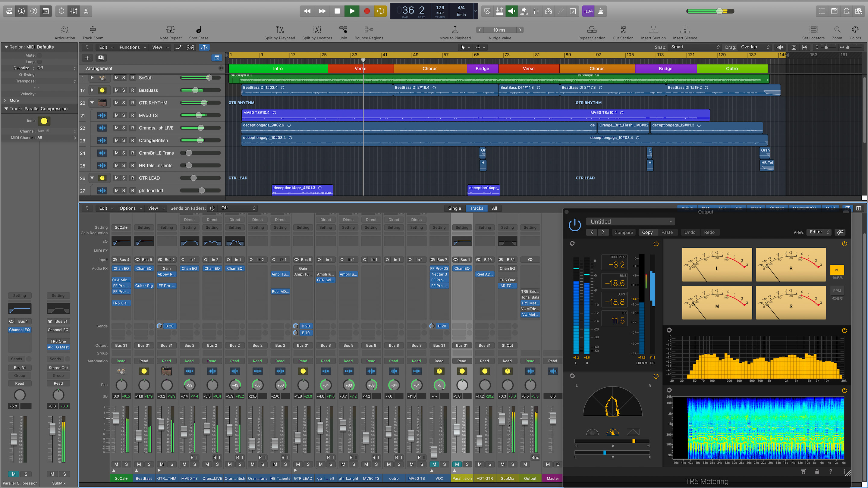Open Quick Help question mark button
The image size is (868, 488).
(34, 11)
